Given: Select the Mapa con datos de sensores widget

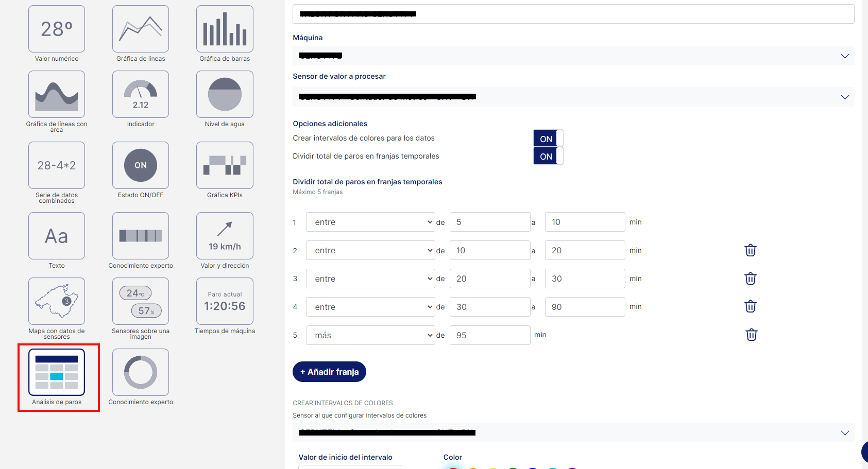Looking at the screenshot, I should (57, 301).
